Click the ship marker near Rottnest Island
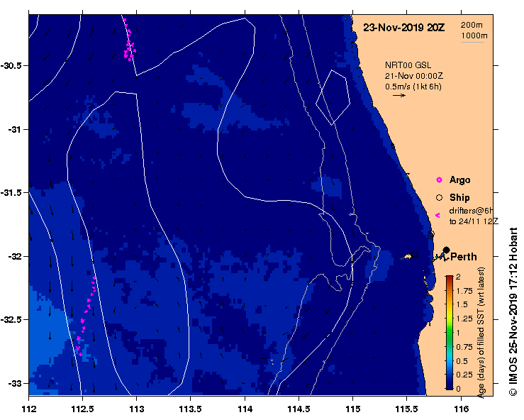Image resolution: width=524 pixels, height=420 pixels. pyautogui.click(x=414, y=255)
